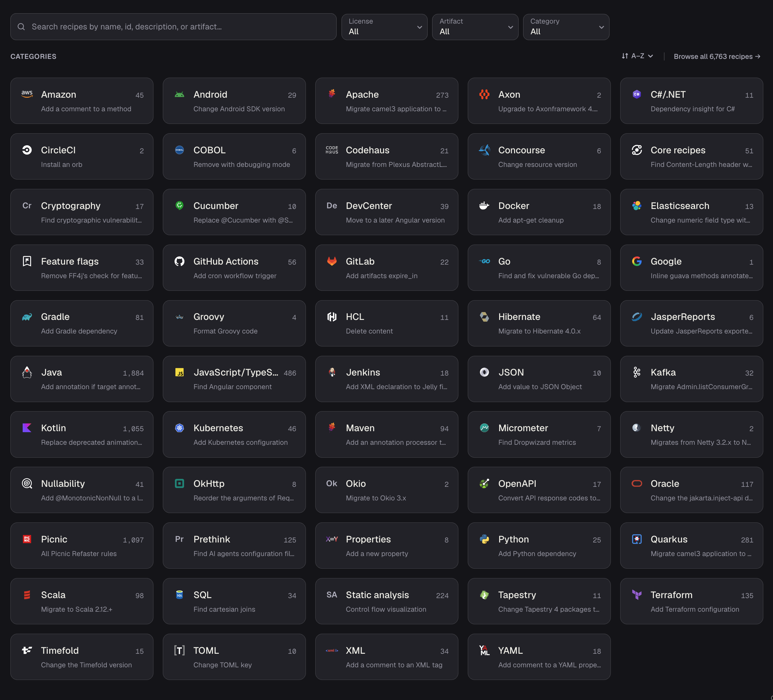Click the Kubernetes wheel icon
Screen dimensions: 773x700
click(x=179, y=428)
